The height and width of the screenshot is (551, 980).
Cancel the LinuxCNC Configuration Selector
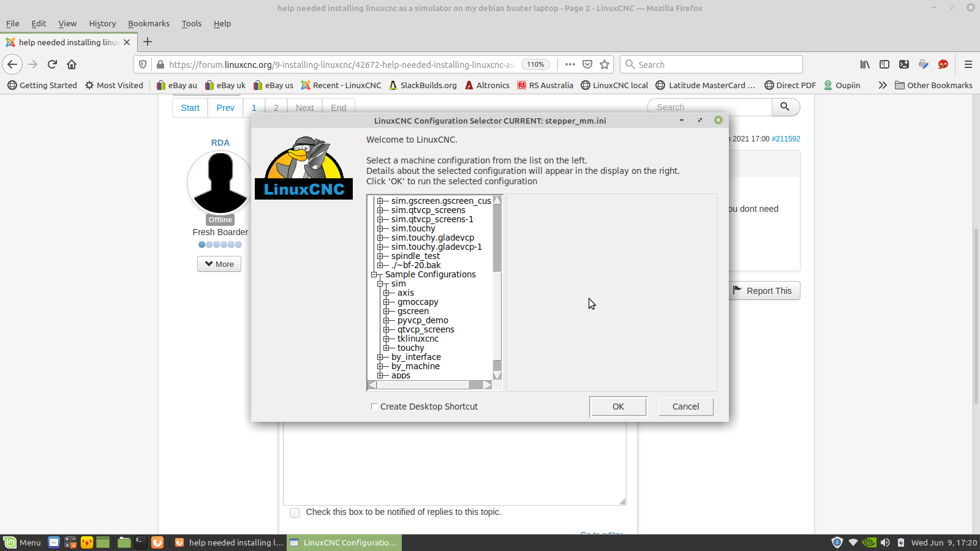click(685, 407)
